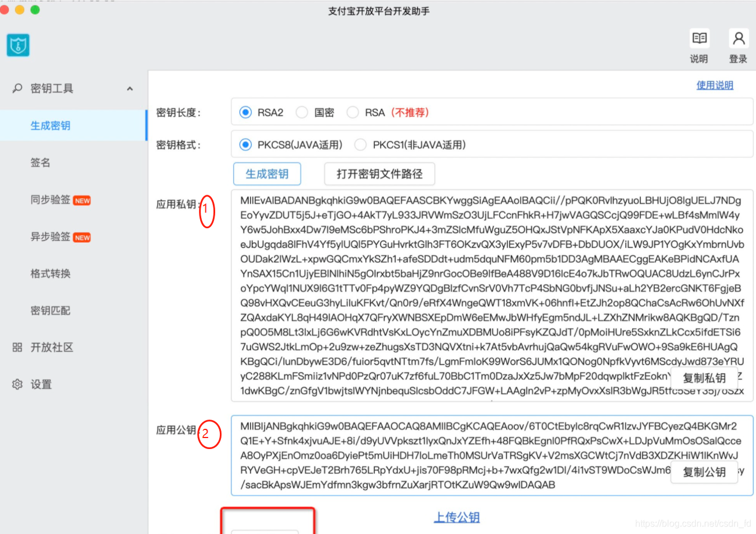Collapse the 密钥工具 section chevron
This screenshot has height=534, width=756.
pyautogui.click(x=130, y=88)
